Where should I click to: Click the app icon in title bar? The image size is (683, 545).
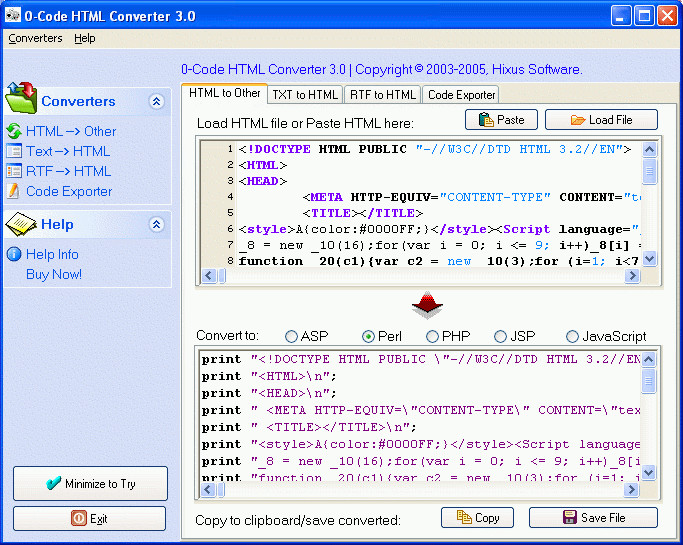pos(13,15)
